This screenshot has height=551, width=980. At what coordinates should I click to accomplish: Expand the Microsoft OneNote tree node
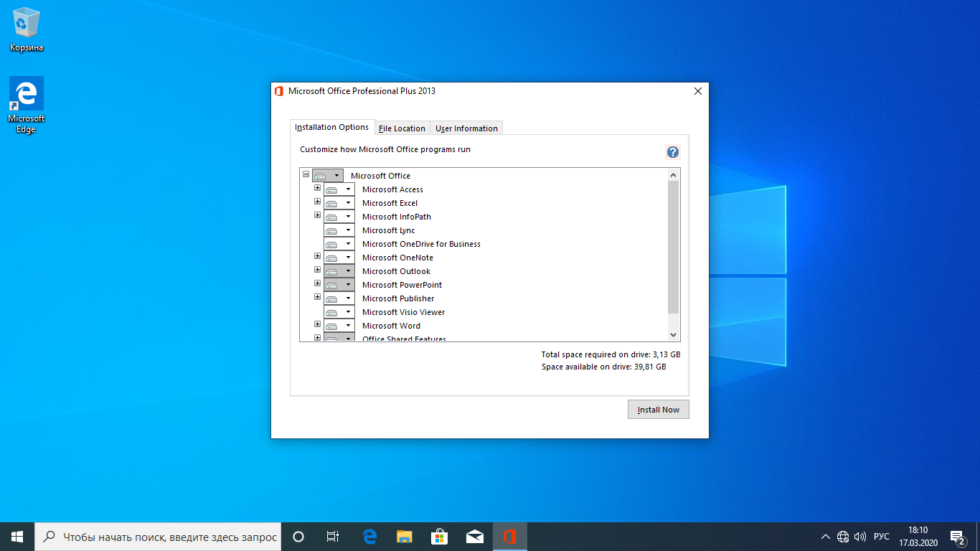(x=318, y=256)
